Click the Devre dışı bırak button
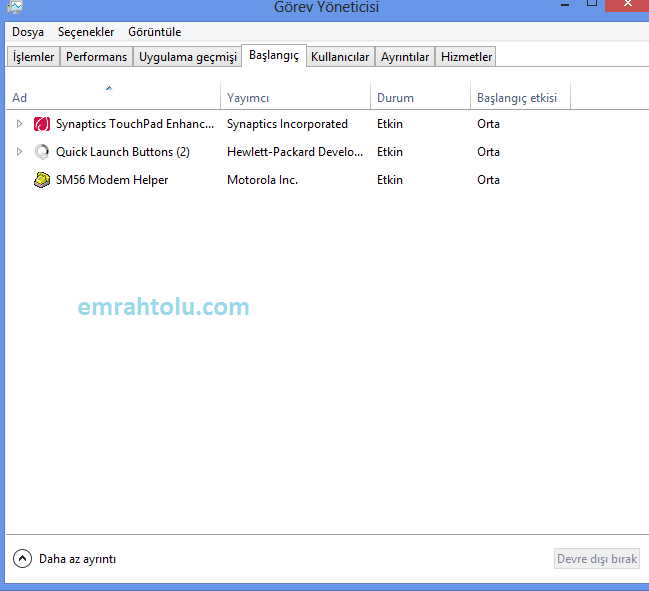The height and width of the screenshot is (591, 649). coord(597,559)
